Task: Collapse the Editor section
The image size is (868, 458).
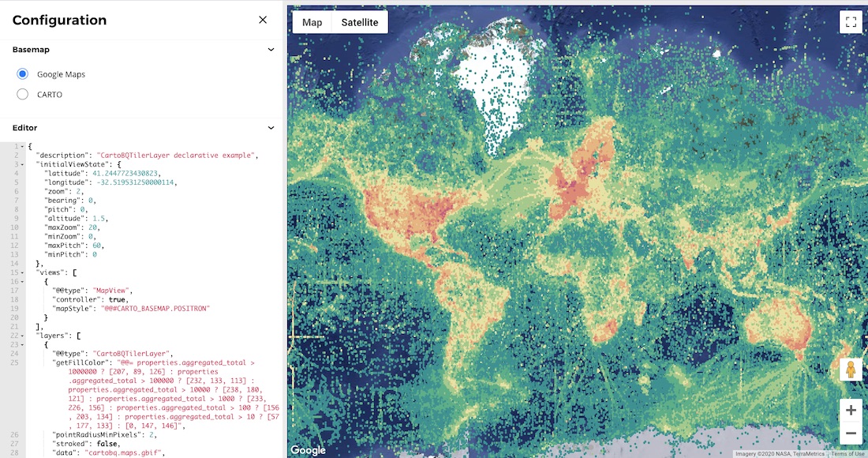Action: tap(271, 128)
